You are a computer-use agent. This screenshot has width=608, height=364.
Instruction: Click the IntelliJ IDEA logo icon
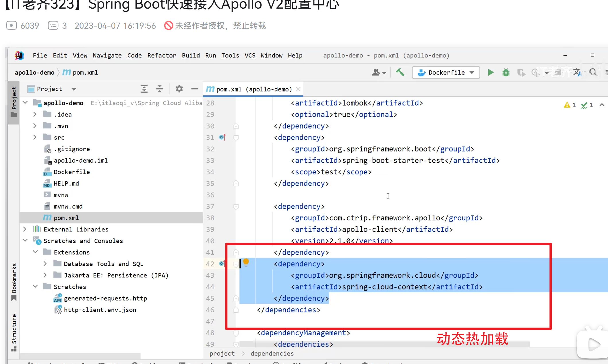click(19, 55)
